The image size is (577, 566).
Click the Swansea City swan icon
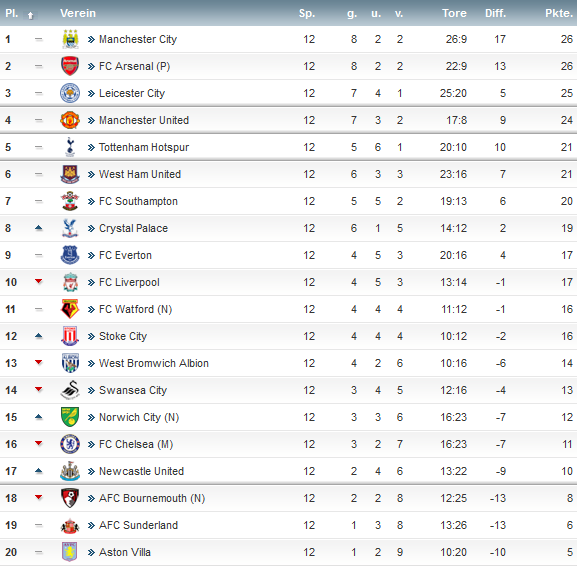coord(70,390)
